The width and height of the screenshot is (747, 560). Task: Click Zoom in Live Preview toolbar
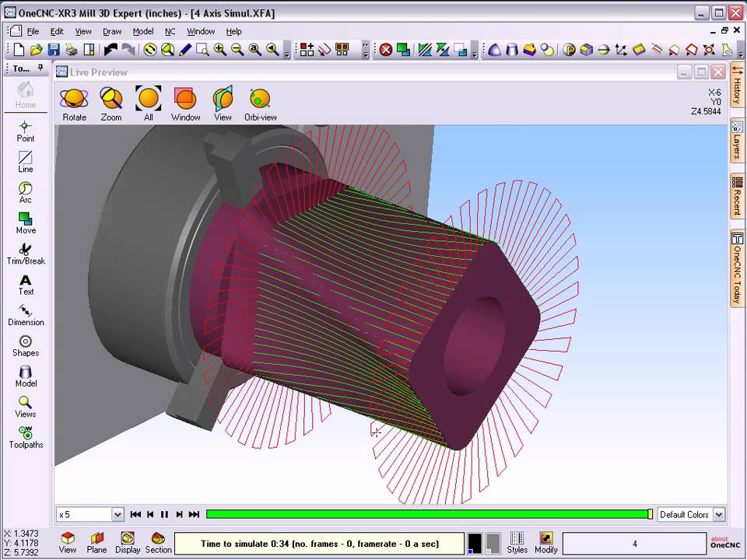pos(111,104)
